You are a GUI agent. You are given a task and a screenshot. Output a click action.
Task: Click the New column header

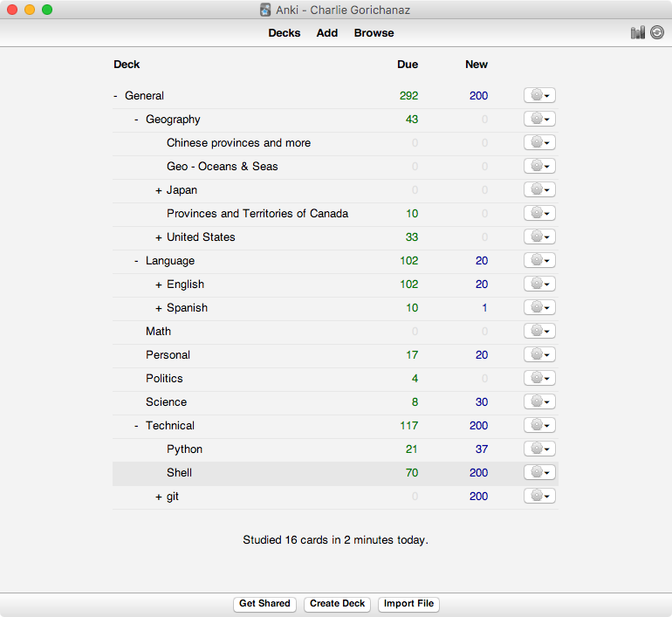click(477, 65)
